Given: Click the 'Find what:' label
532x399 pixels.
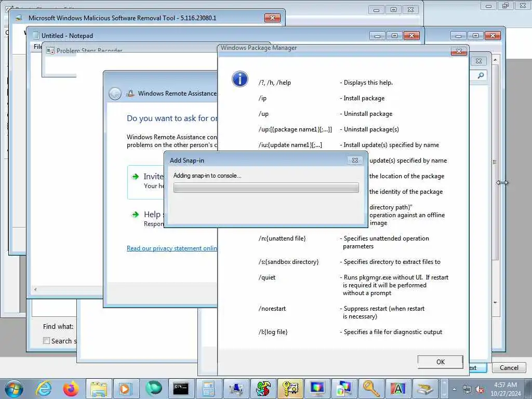Looking at the screenshot, I should coord(58,326).
